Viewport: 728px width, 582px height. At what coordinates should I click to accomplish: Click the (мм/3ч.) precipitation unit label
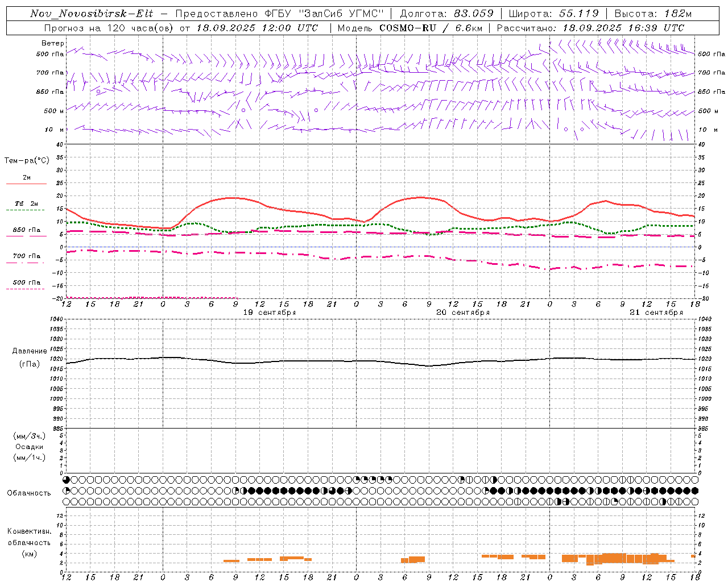[x=30, y=436]
